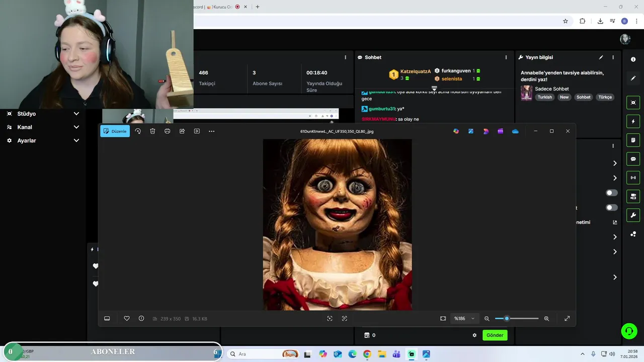Print the image from Photos toolbar
644x362 pixels.
click(x=167, y=131)
